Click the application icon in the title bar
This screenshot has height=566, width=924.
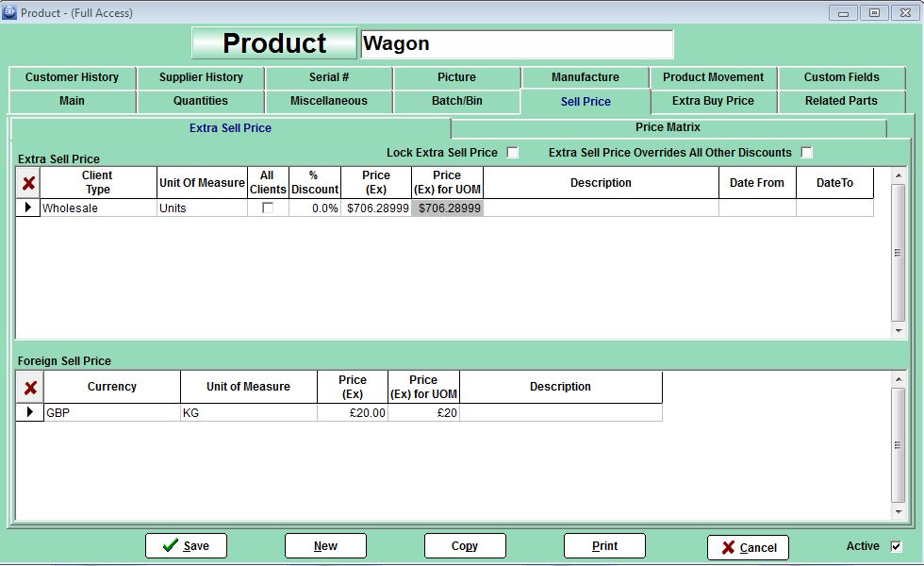(x=9, y=12)
